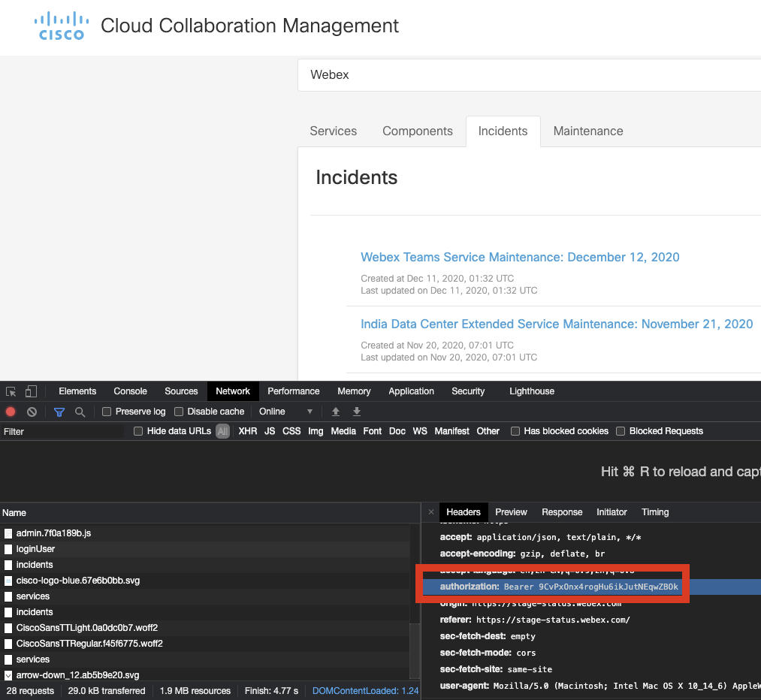The height and width of the screenshot is (700, 761).
Task: Select admin.7f0a189b.js file icon
Action: 8,533
